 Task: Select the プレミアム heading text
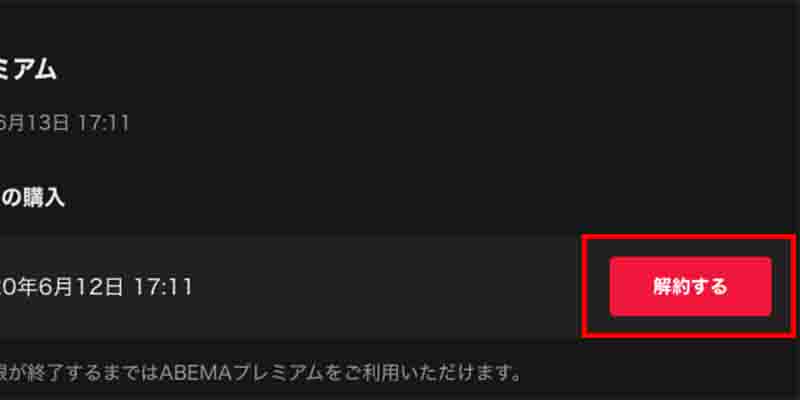coord(28,69)
